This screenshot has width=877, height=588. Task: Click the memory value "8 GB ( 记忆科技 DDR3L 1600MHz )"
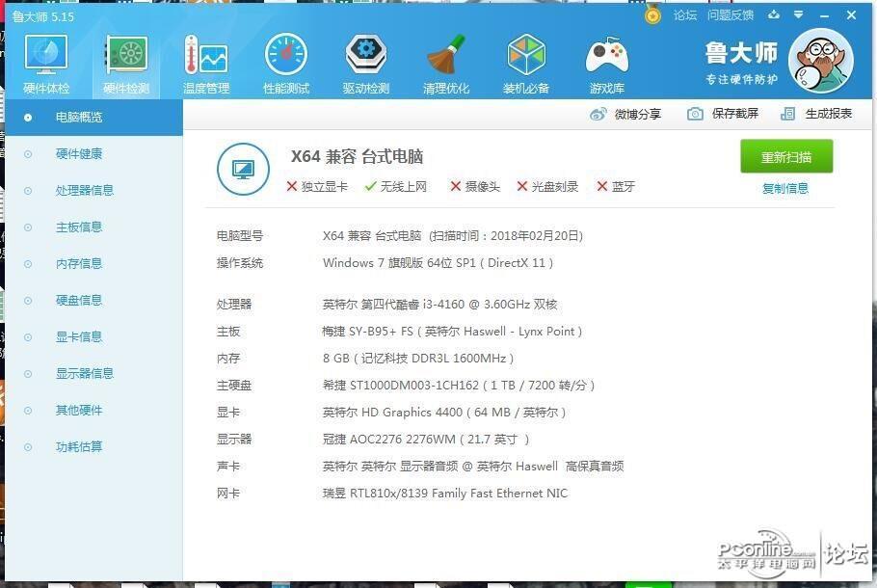[x=418, y=359]
